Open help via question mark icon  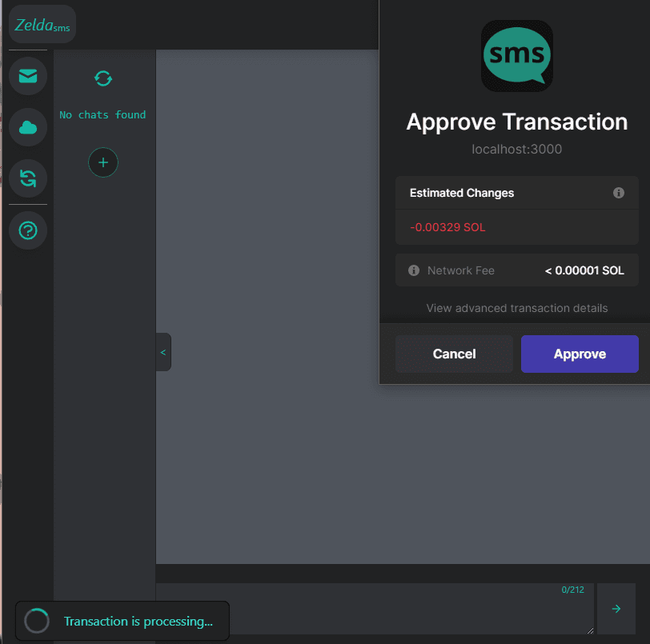click(x=28, y=231)
